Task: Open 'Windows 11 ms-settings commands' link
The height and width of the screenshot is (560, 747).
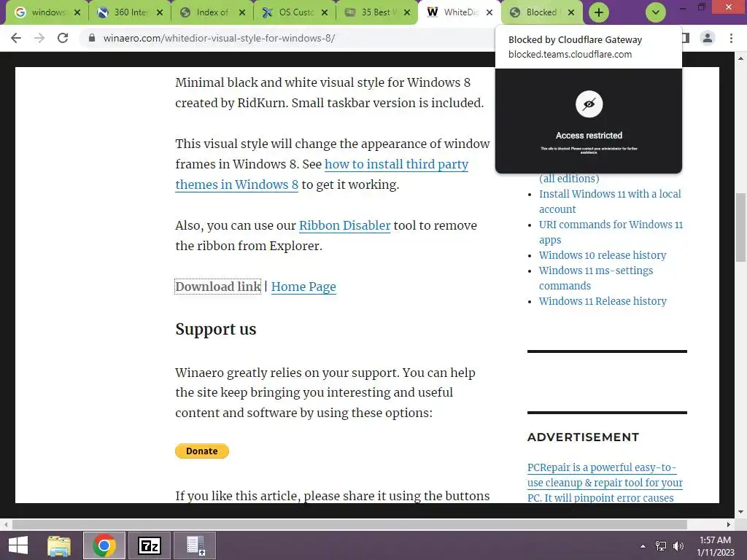Action: click(x=595, y=278)
